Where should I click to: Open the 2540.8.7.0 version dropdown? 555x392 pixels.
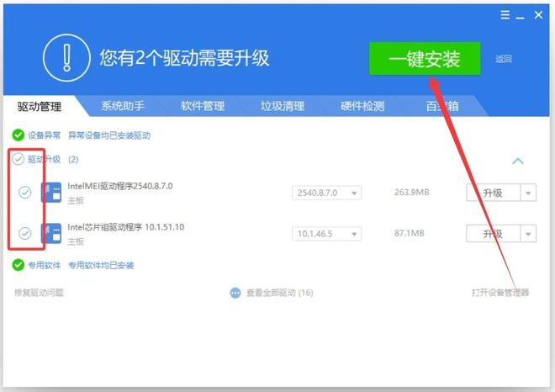327,193
